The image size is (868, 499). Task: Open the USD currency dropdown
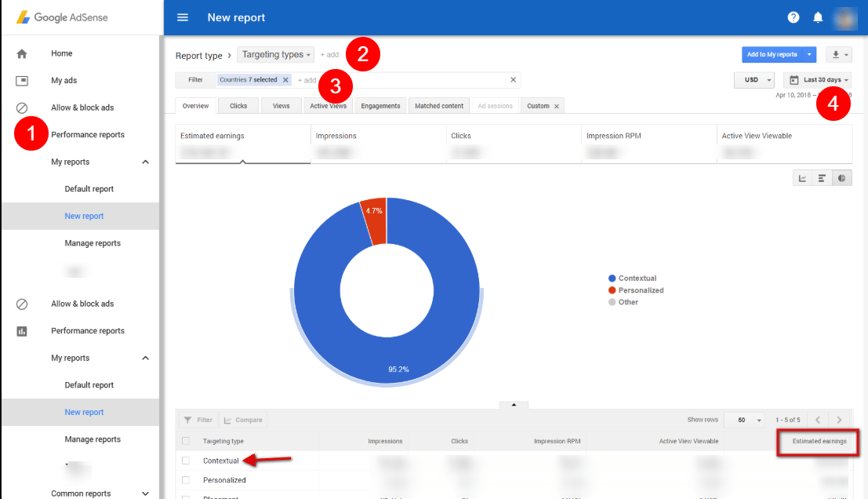[754, 80]
